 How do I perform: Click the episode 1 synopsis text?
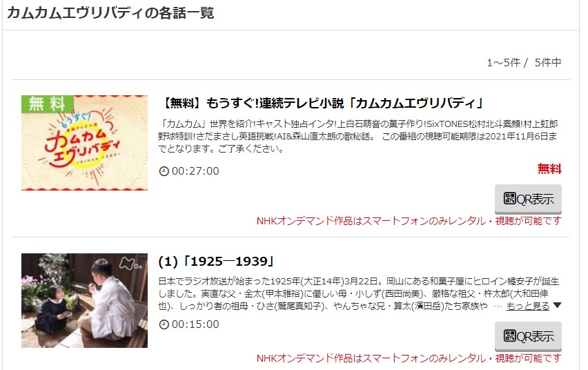pos(358,294)
